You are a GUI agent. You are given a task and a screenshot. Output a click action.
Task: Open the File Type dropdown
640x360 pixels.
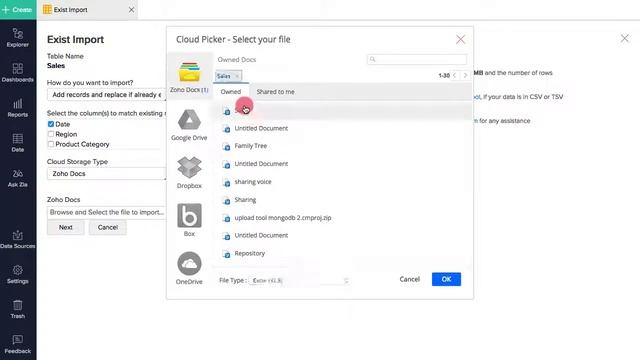[x=299, y=280]
